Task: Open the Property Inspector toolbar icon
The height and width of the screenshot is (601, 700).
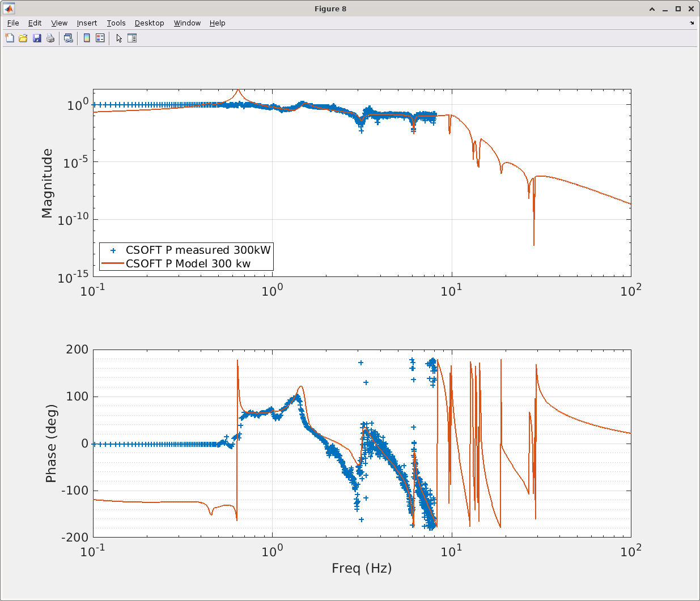Action: (x=132, y=39)
